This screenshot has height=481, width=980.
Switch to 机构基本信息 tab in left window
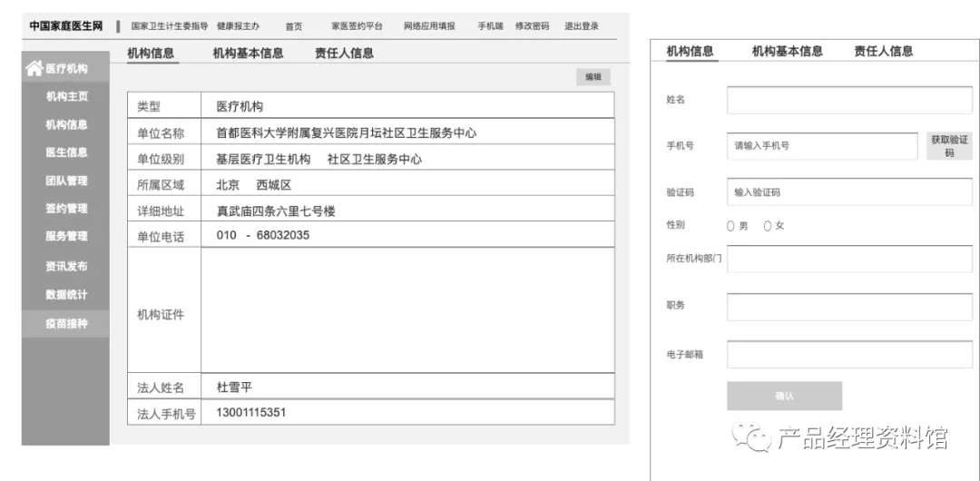248,54
